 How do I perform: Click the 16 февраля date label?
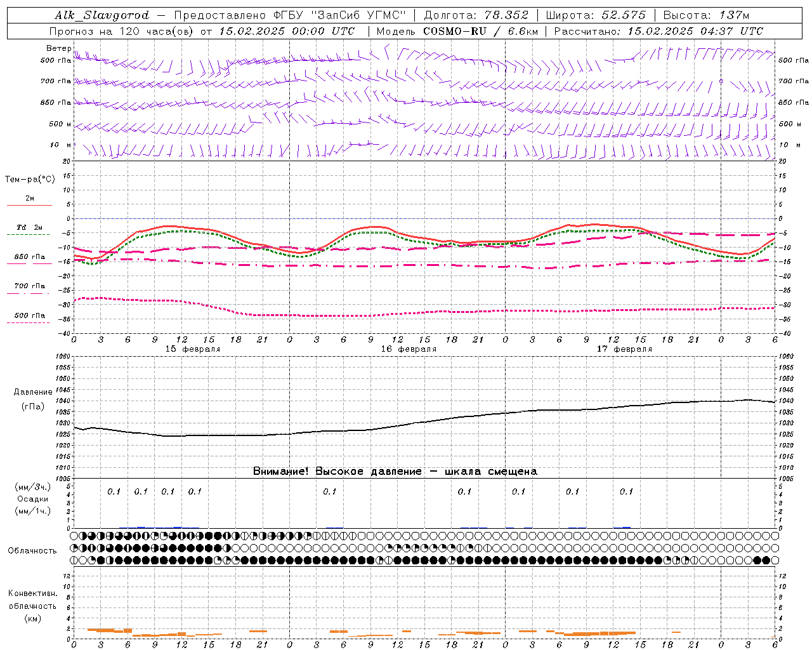coord(409,349)
